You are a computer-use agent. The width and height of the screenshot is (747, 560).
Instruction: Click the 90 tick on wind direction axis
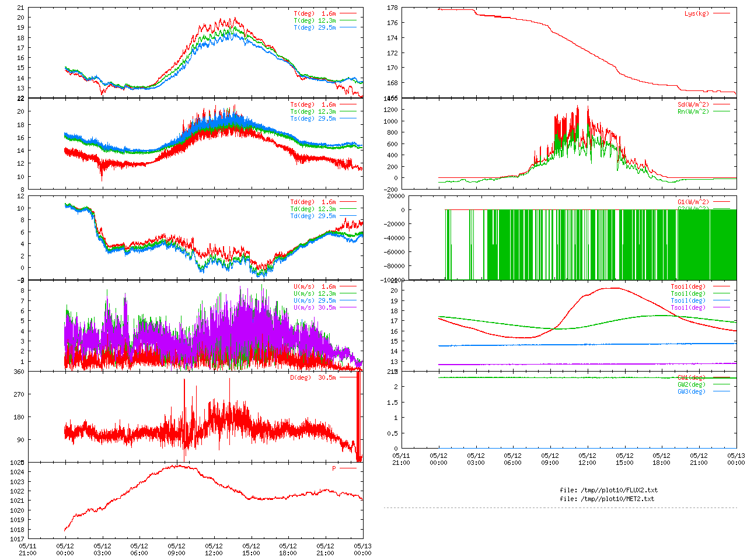click(x=20, y=440)
